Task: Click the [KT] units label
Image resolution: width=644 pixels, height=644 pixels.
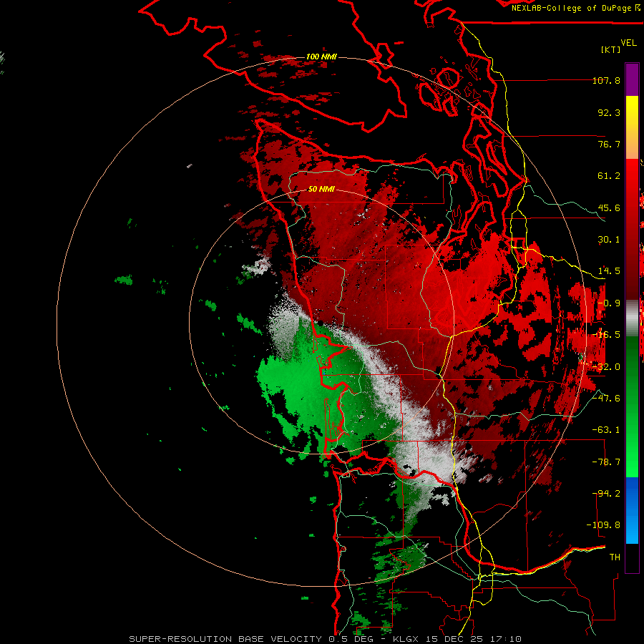Action: point(611,49)
